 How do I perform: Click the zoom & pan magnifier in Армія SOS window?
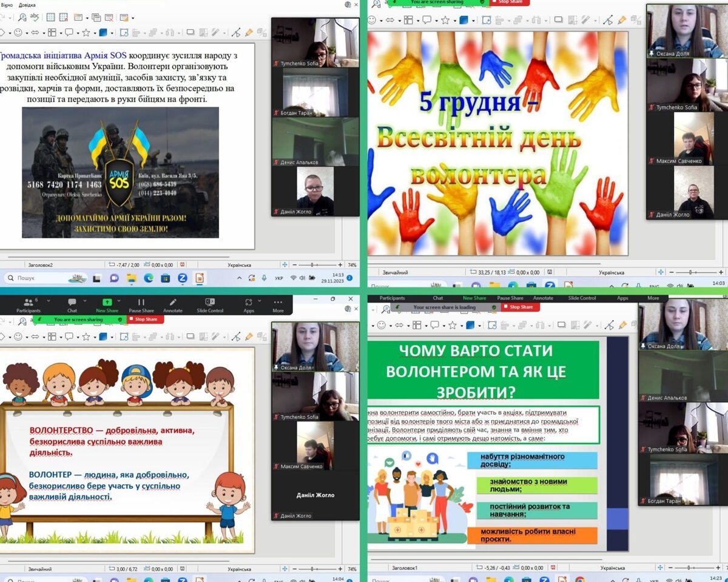22,17
